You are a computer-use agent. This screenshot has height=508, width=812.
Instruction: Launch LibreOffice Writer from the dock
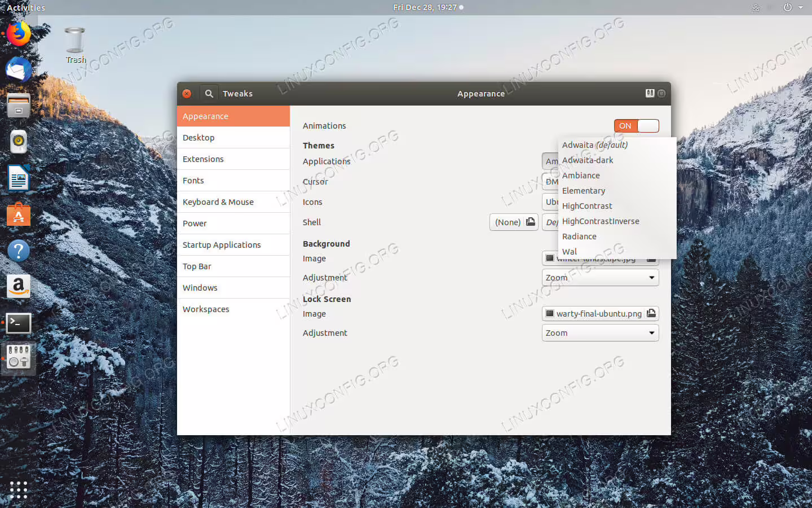[19, 178]
